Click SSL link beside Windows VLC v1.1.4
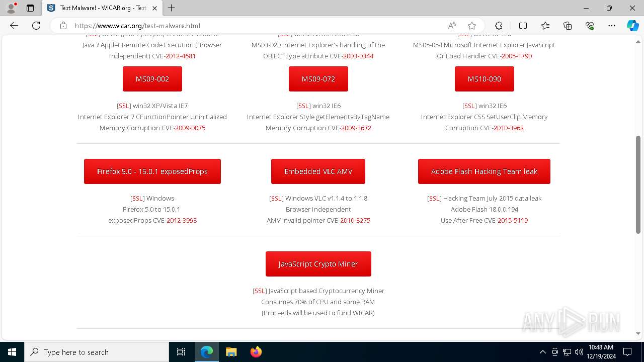This screenshot has width=644, height=362. pyautogui.click(x=276, y=198)
